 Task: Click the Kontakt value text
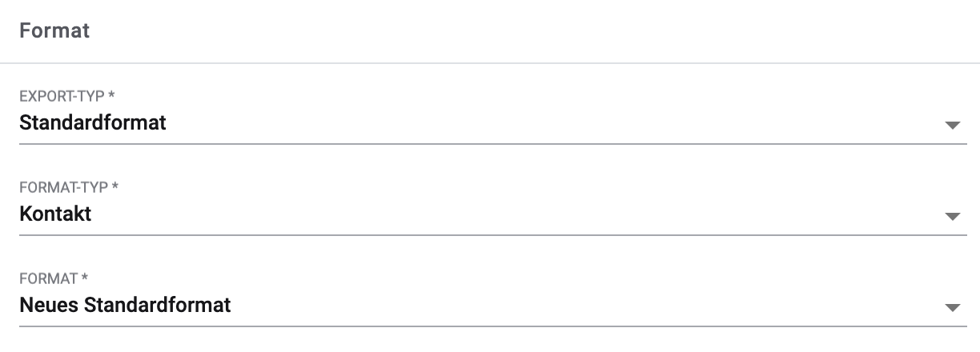click(x=55, y=214)
